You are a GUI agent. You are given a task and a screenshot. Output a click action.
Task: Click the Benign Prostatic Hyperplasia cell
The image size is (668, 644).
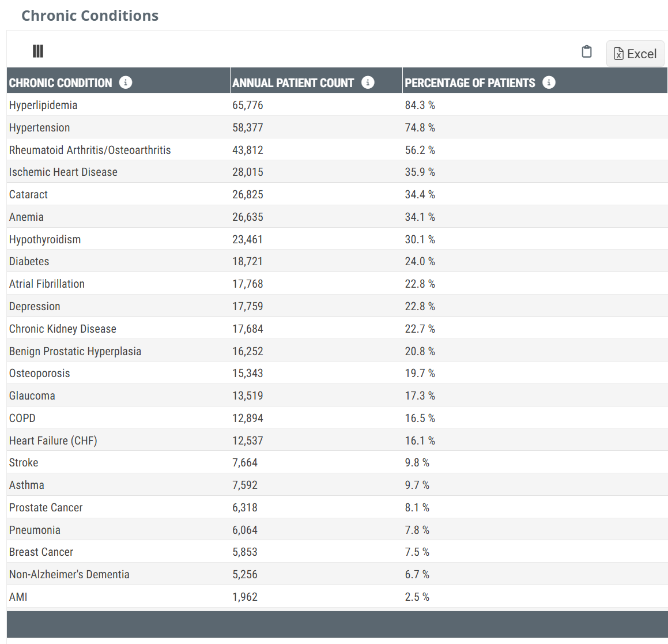[x=75, y=351]
